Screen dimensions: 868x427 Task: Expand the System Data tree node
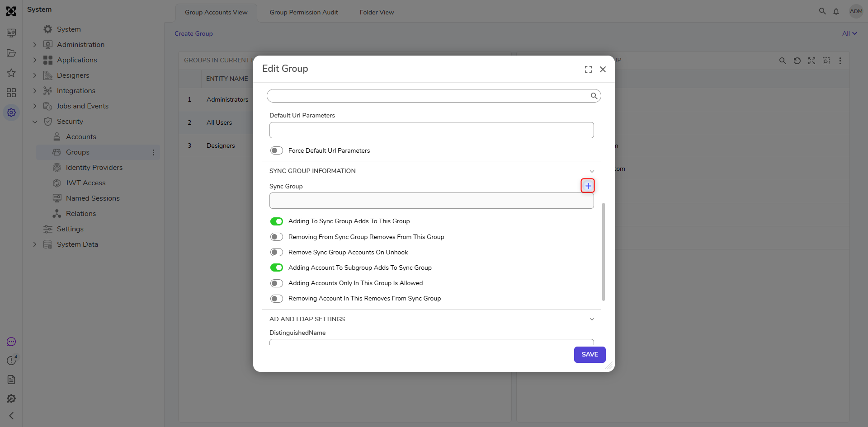coord(35,244)
